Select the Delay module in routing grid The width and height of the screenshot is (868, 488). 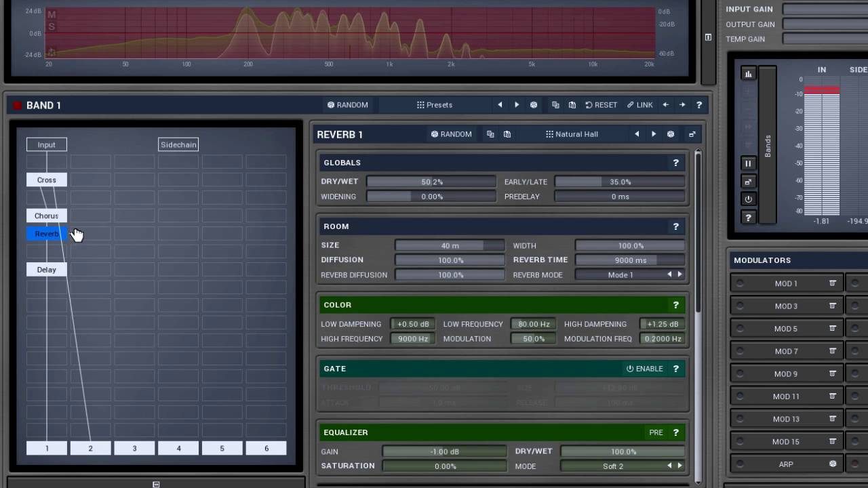click(x=47, y=270)
